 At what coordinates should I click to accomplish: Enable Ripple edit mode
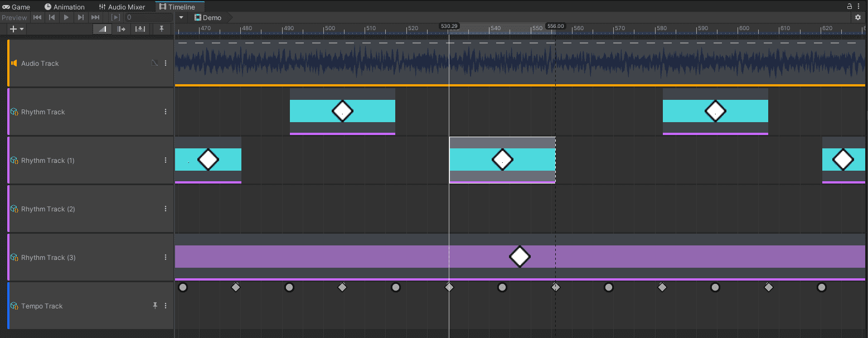[x=122, y=28]
